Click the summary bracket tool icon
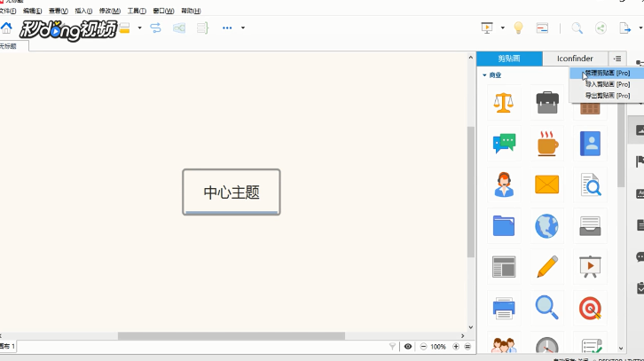The height and width of the screenshot is (361, 644). point(202,27)
